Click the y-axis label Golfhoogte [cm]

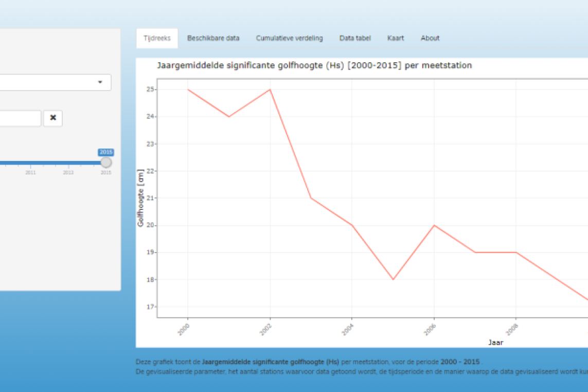[x=140, y=199]
